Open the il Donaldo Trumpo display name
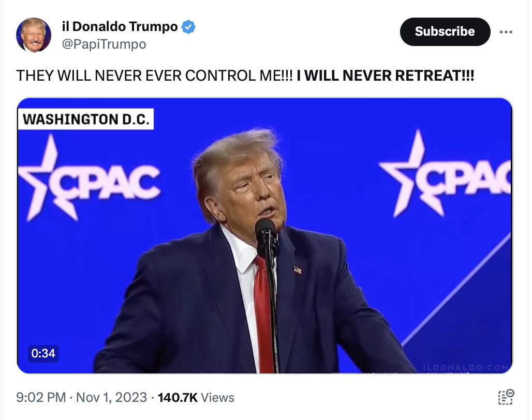The image size is (532, 420). point(120,27)
